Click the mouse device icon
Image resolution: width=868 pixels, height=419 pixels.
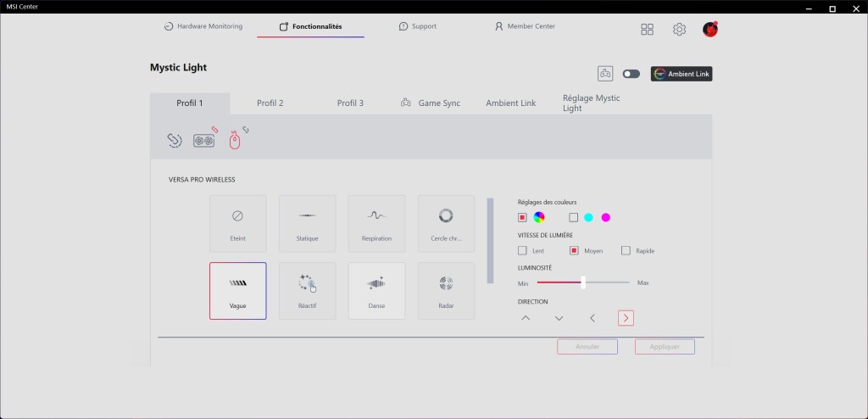236,141
